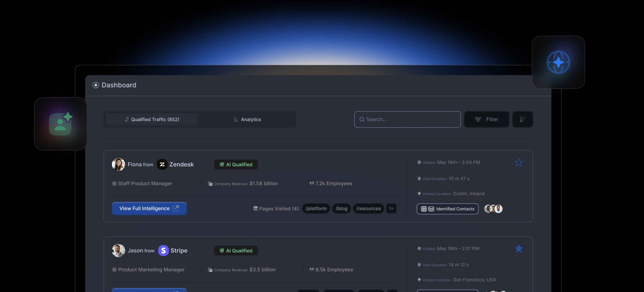Screen dimensions: 644x292
Task: Open the Filter options
Action: coord(486,119)
